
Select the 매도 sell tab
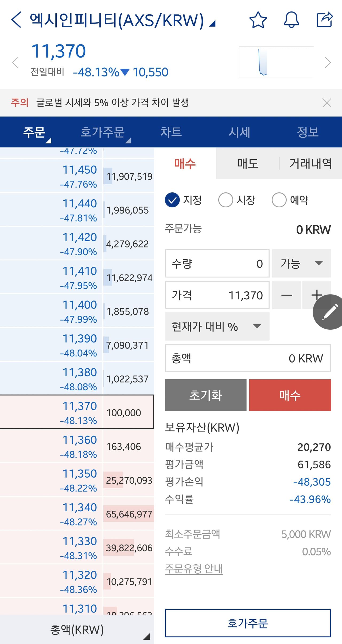[248, 163]
